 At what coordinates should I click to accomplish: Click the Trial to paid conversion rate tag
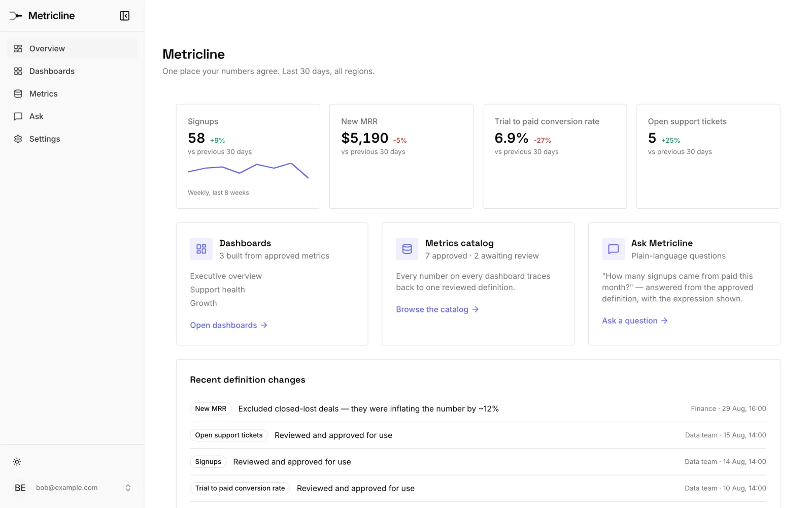pyautogui.click(x=240, y=488)
